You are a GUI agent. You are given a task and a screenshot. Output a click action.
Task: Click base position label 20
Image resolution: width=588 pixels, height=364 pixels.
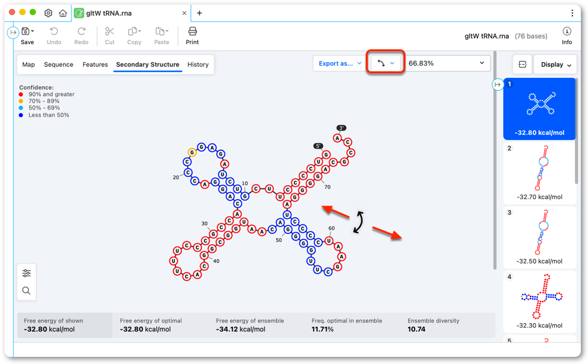pos(176,177)
